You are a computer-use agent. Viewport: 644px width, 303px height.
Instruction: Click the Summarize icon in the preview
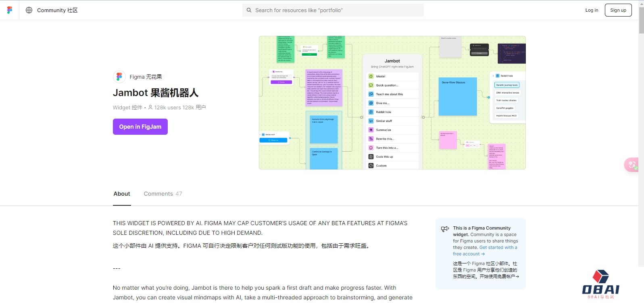[371, 130]
